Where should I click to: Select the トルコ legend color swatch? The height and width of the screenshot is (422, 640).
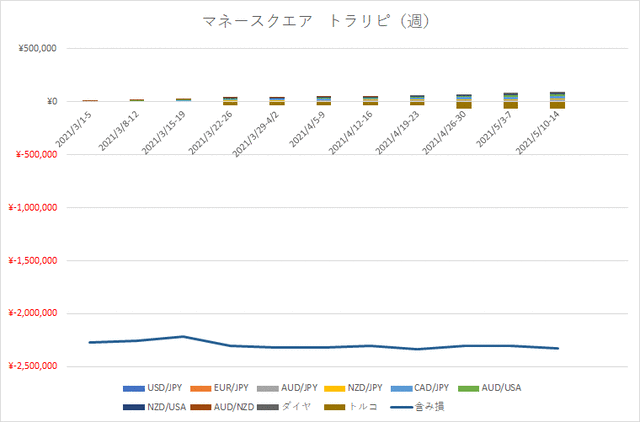[335, 407]
